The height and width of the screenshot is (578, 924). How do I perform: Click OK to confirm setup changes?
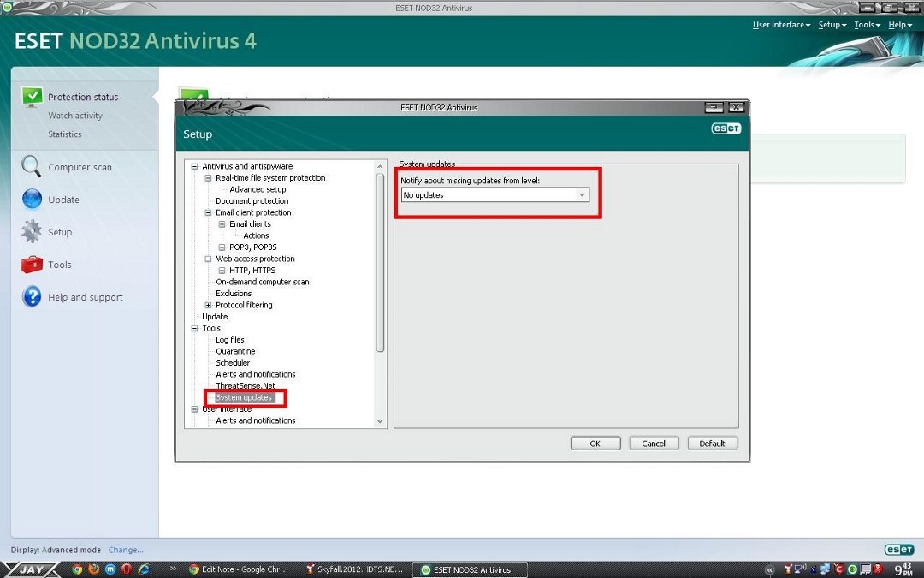[x=595, y=444]
